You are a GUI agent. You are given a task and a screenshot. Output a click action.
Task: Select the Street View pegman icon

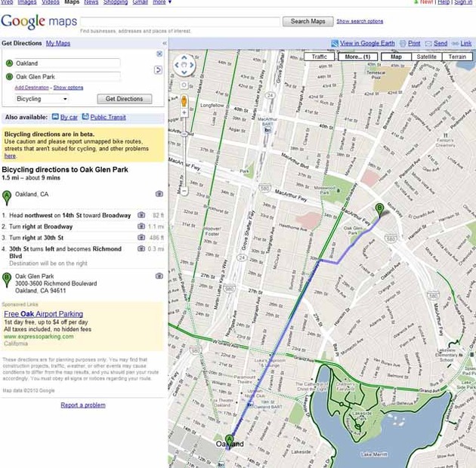(184, 101)
